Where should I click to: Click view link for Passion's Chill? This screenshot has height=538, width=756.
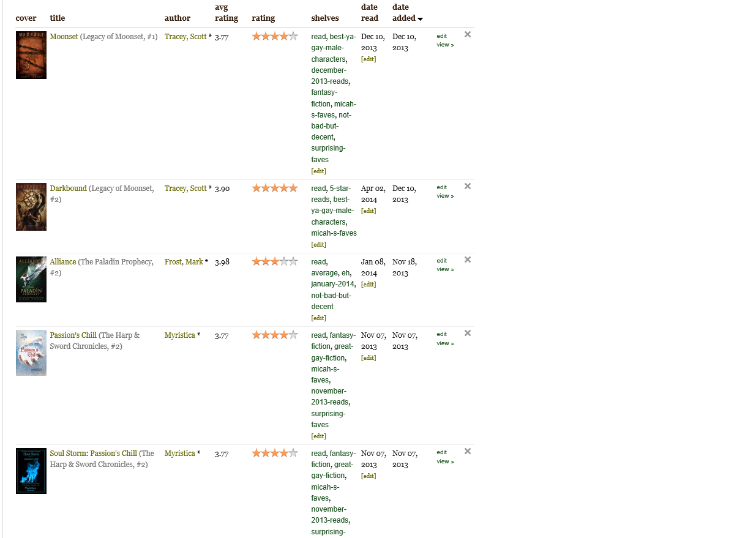(445, 343)
